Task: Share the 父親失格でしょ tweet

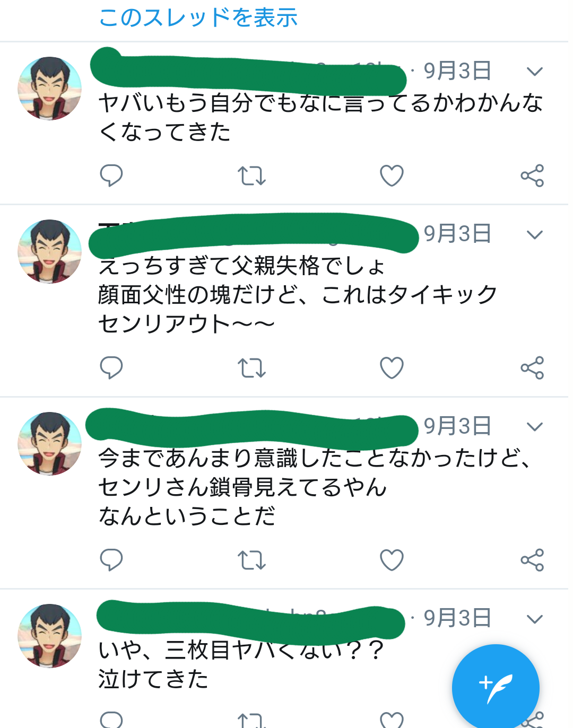Action: click(x=532, y=367)
